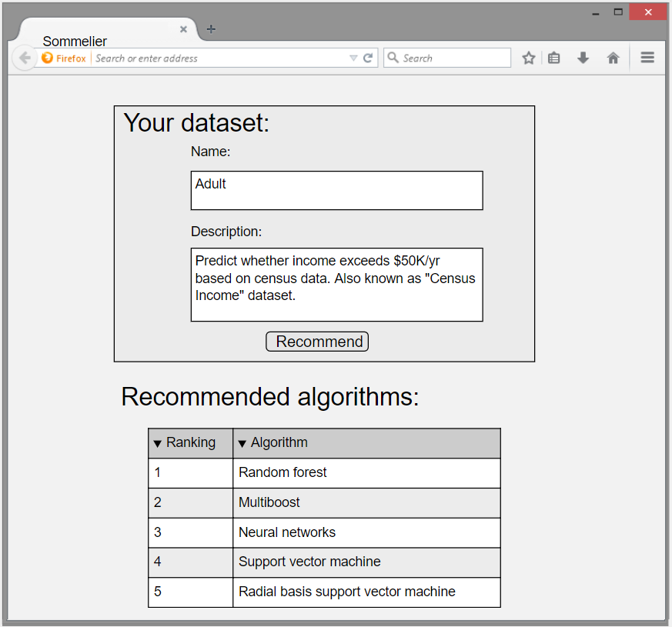Reload the page with the refresh icon

[368, 58]
